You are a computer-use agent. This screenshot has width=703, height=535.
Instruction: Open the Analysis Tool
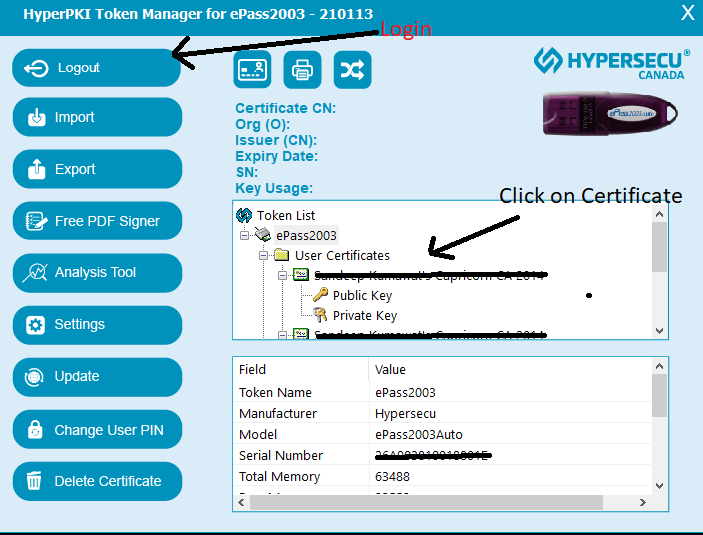click(97, 273)
